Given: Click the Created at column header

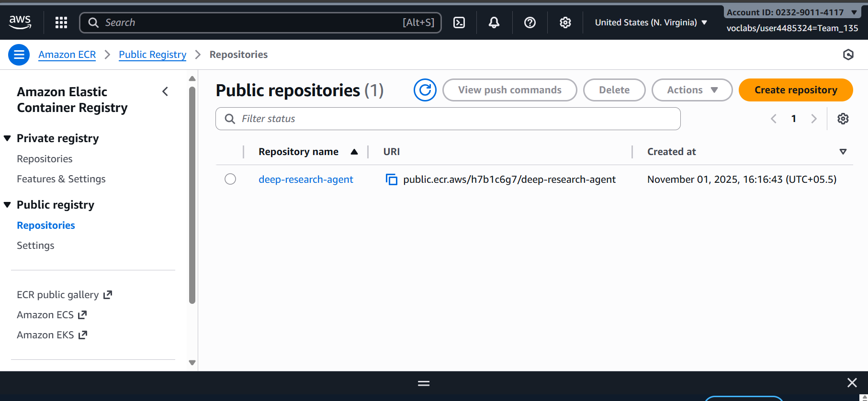Looking at the screenshot, I should coord(671,152).
